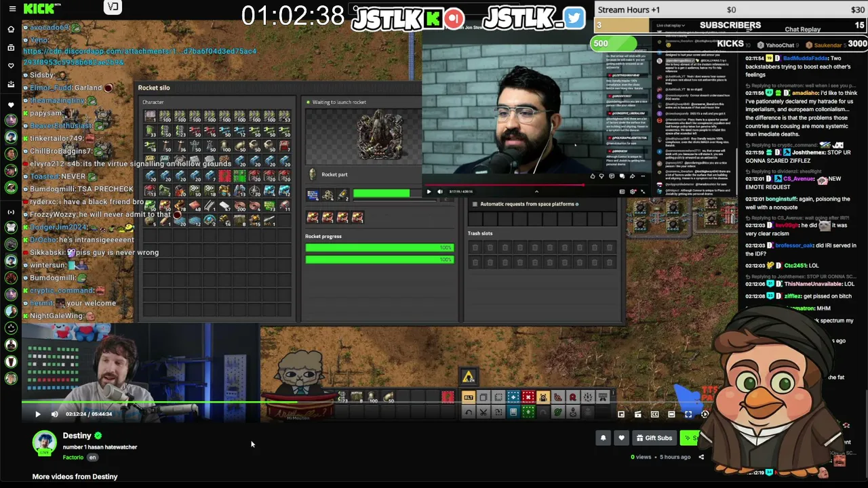This screenshot has width=868, height=488.
Task: Click the 'Character' inventory header
Action: pos(153,102)
